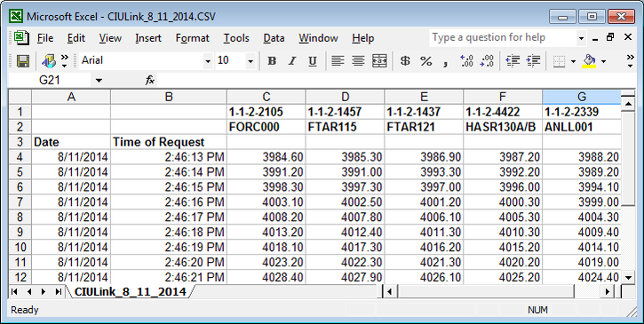Select row 7 header
Viewport: 644px width, 324px height.
click(20, 202)
